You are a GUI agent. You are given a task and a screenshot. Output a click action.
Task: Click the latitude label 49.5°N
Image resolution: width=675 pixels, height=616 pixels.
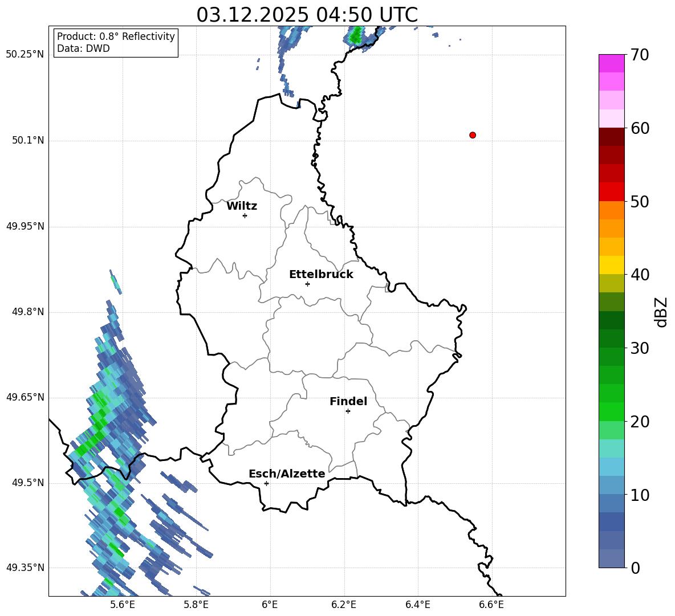click(28, 483)
